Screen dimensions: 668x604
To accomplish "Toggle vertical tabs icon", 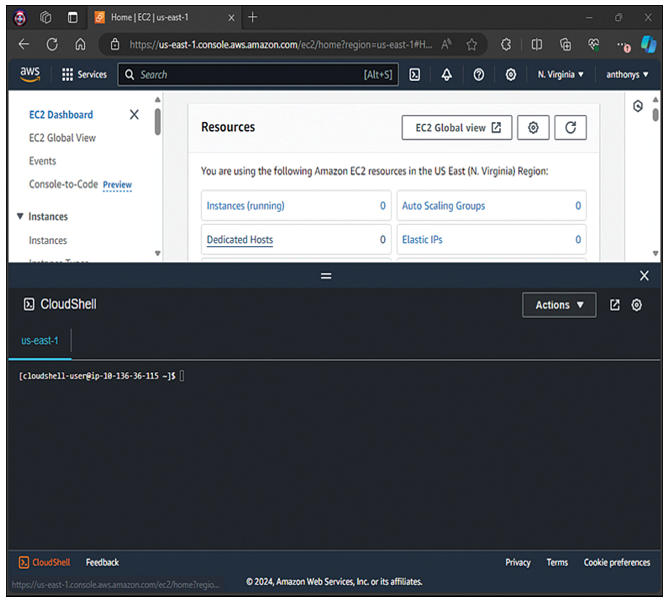I will coord(72,17).
